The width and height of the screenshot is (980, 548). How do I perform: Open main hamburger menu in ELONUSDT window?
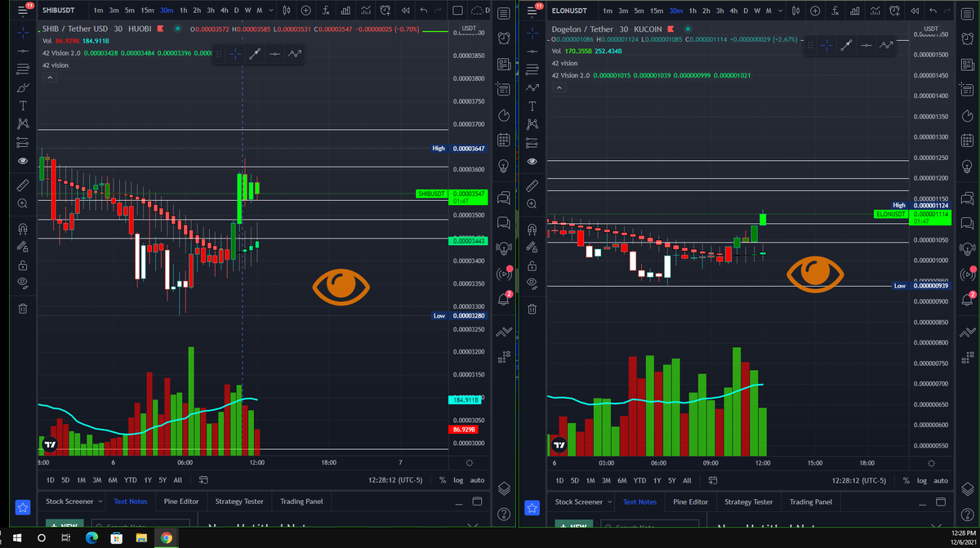click(532, 11)
